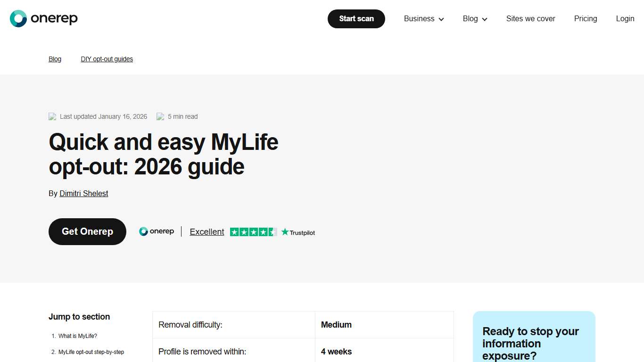Click the Blog breadcrumb link
The image size is (644, 362).
tap(55, 59)
